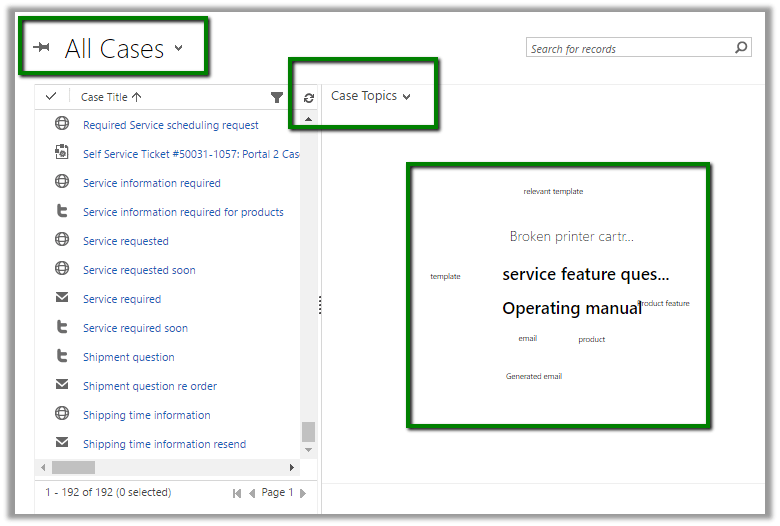
Task: Click the Twitter icon for Shipment question
Action: point(62,356)
